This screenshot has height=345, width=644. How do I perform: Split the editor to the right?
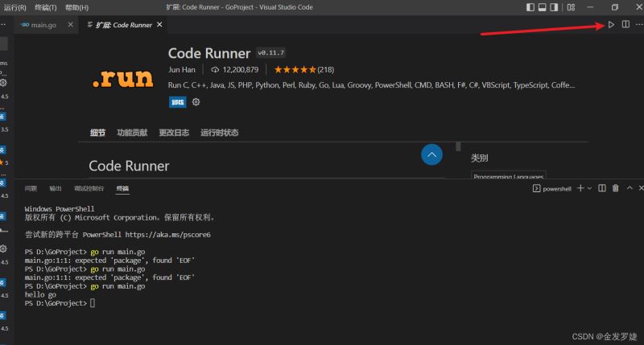[625, 25]
